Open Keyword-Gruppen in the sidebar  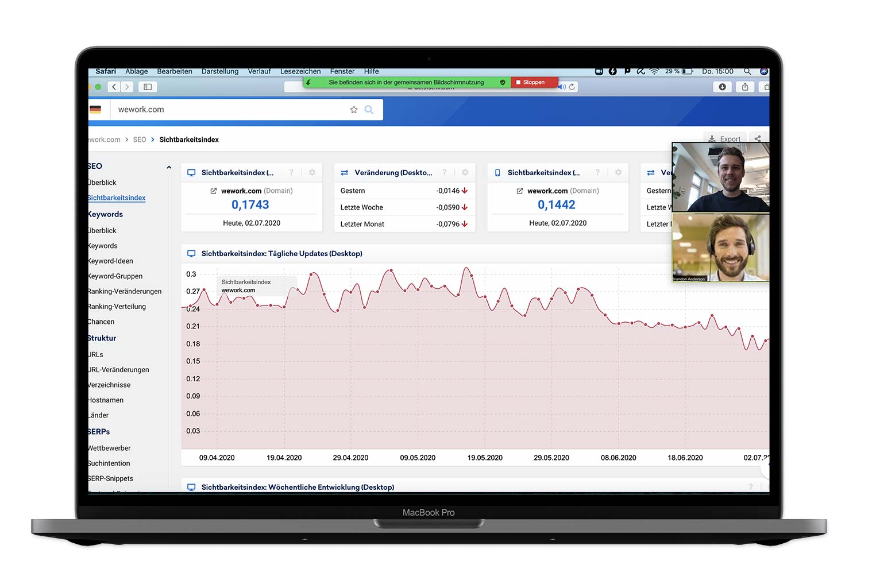(115, 276)
